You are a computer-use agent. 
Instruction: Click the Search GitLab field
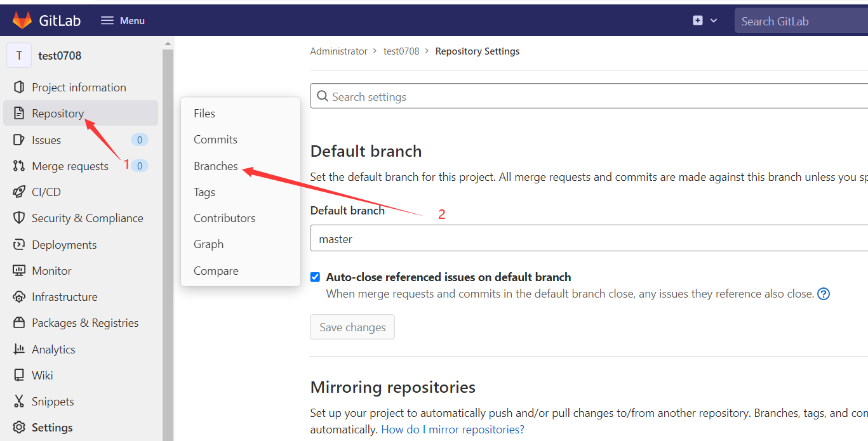[x=801, y=21]
